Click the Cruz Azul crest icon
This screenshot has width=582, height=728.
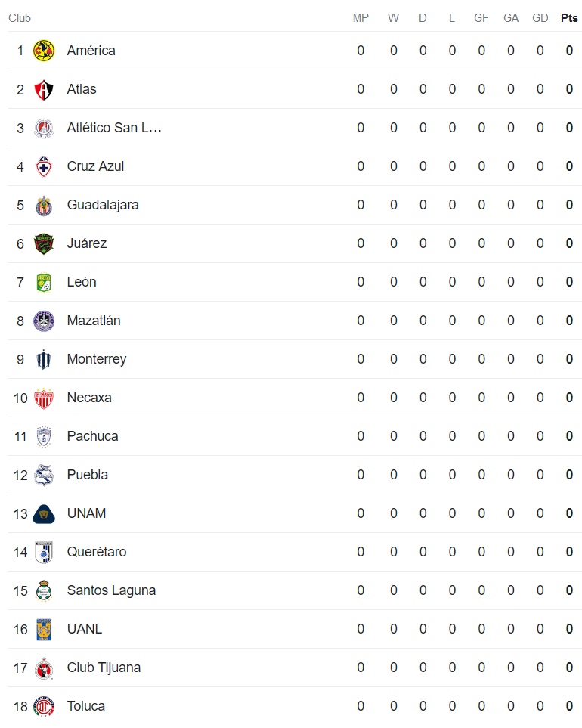44,166
